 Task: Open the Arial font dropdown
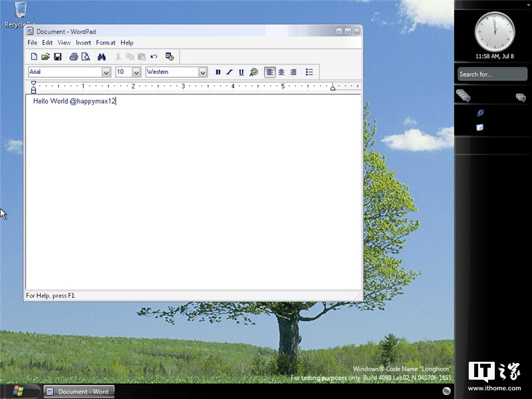[x=106, y=72]
